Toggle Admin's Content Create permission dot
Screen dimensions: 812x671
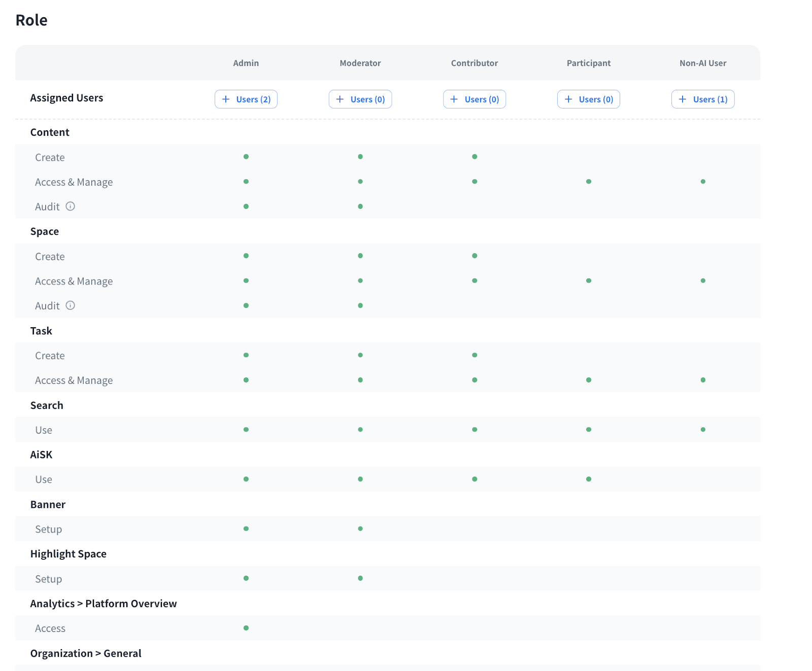(x=246, y=157)
